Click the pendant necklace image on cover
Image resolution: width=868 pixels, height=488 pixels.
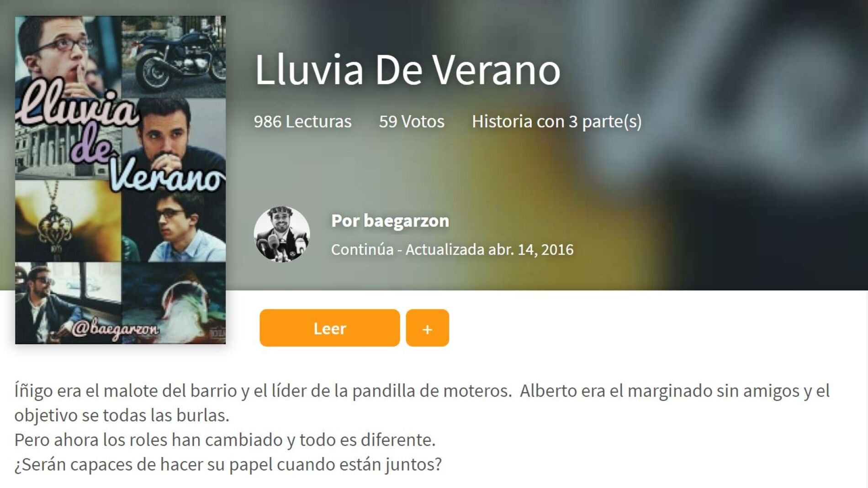(68, 220)
